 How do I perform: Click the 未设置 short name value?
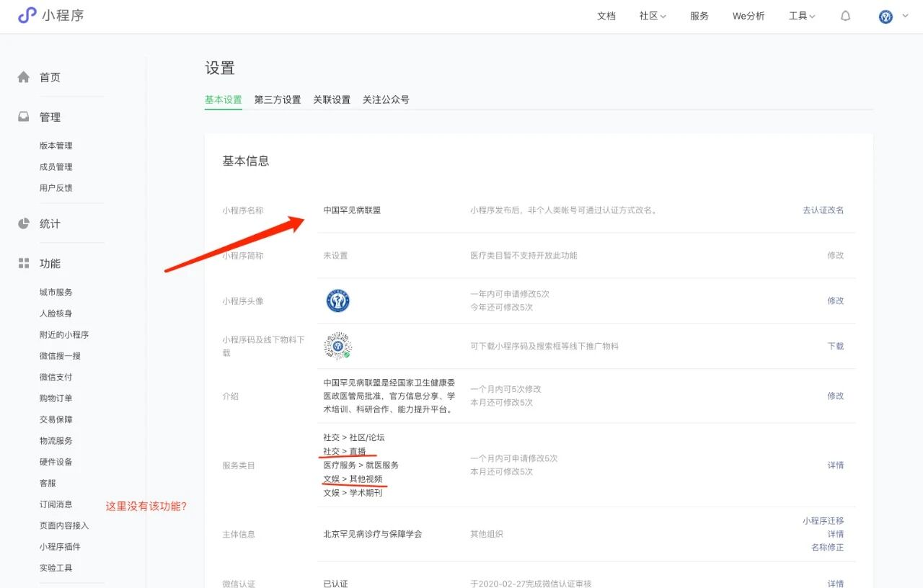click(x=335, y=255)
